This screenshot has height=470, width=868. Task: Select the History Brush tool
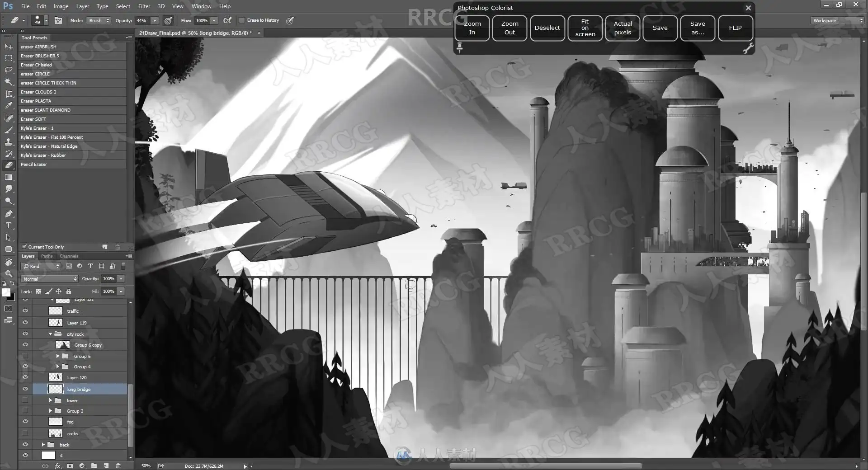point(9,154)
